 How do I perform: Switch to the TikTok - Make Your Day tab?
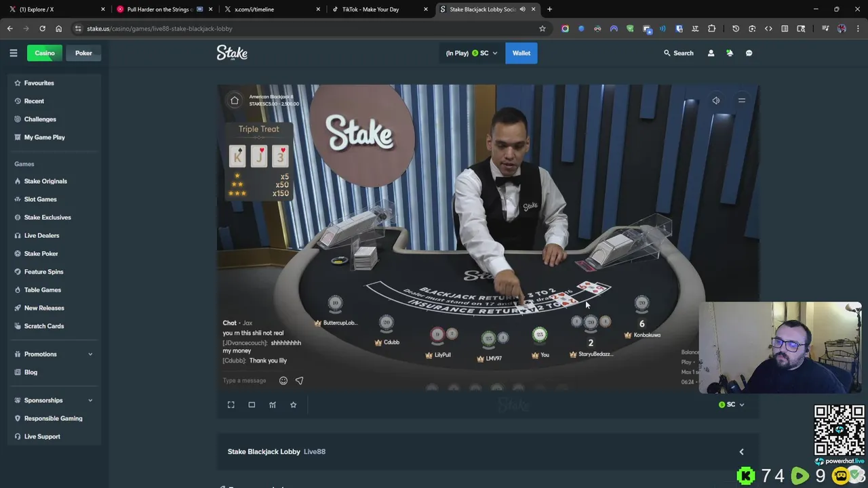click(x=378, y=9)
